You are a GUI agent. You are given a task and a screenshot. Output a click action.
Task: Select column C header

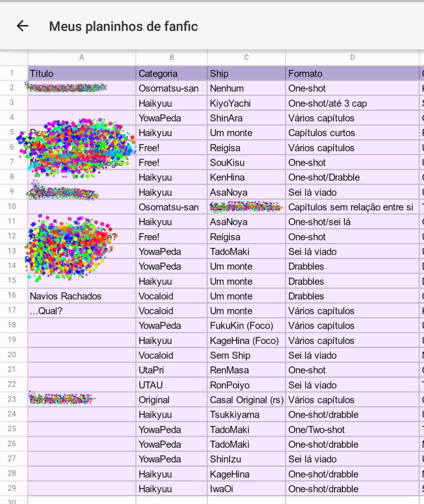(246, 57)
